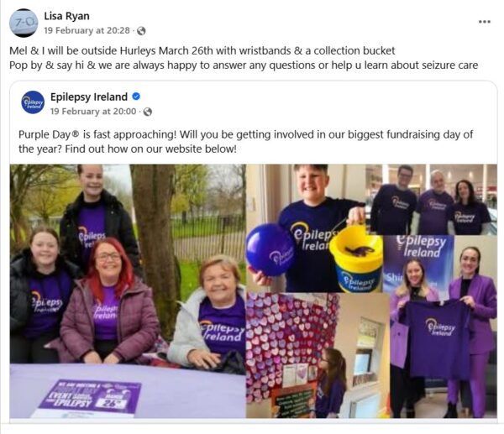The image size is (504, 434).
Task: Click the yellow collection bucket in the photo
Action: [356, 258]
